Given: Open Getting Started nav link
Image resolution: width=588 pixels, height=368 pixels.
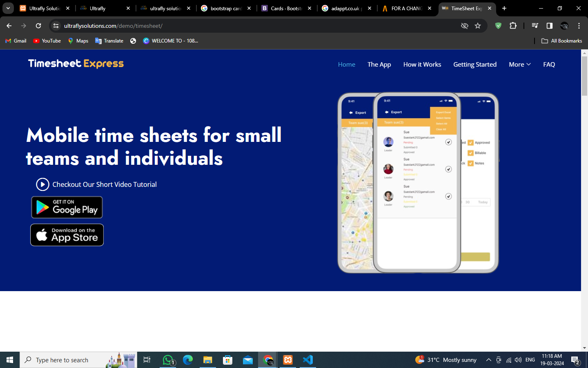Looking at the screenshot, I should point(475,65).
